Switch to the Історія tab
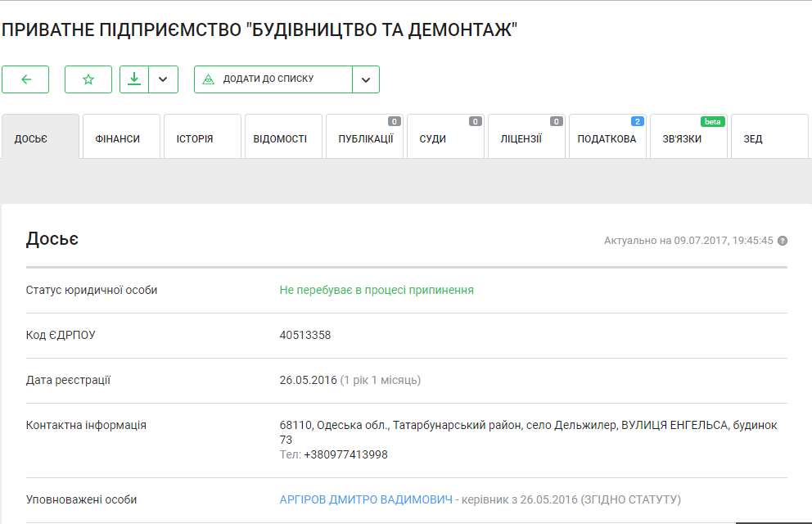The image size is (812, 524). click(195, 138)
